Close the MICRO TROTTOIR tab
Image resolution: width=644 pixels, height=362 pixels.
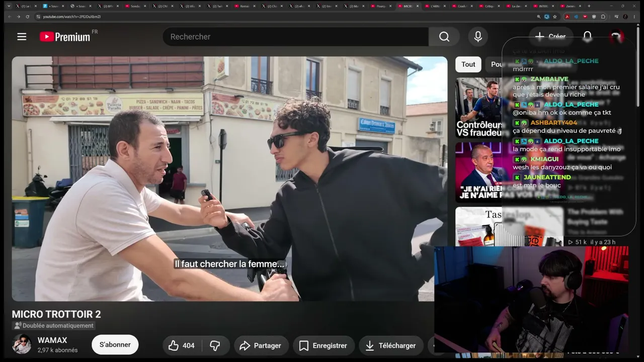[418, 6]
